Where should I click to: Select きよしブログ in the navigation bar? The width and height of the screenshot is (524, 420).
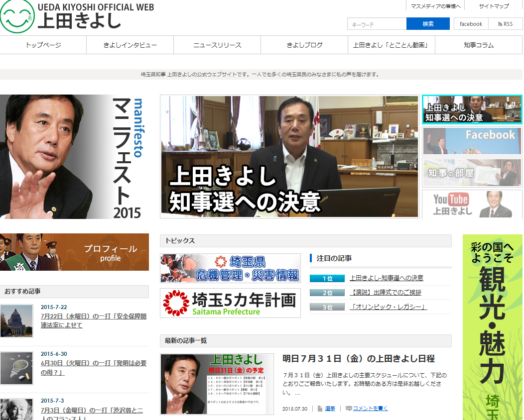(304, 45)
